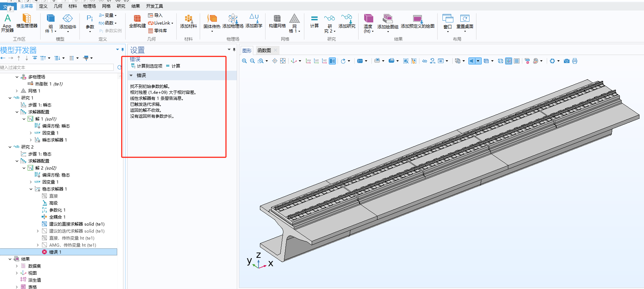Open the 变量 dropdown in ribbon
644x289 pixels.
108,15
